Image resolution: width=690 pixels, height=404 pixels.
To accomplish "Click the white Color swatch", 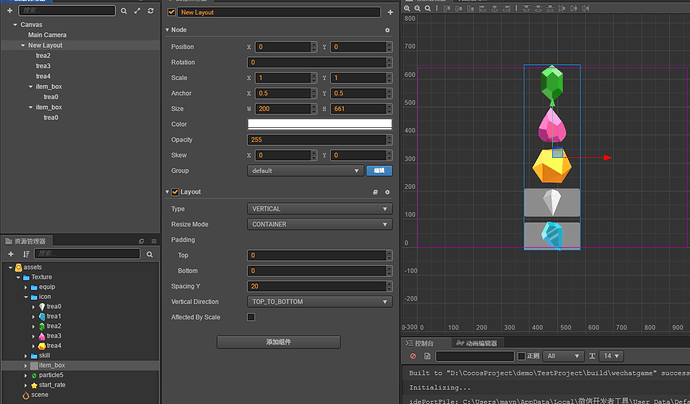I will (x=319, y=124).
